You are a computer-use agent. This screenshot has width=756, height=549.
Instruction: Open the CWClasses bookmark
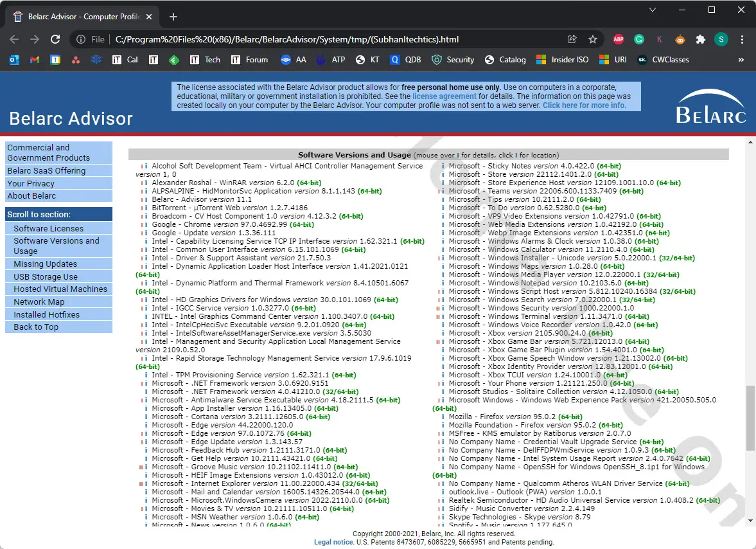(664, 60)
